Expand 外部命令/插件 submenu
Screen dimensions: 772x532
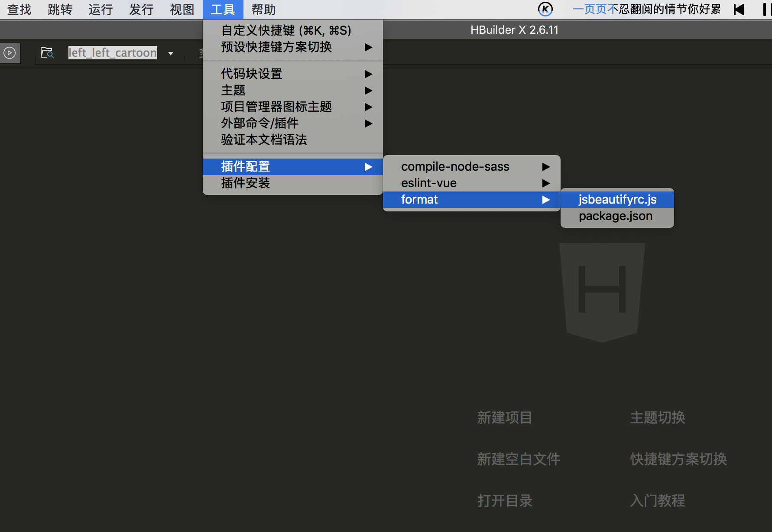pyautogui.click(x=293, y=123)
